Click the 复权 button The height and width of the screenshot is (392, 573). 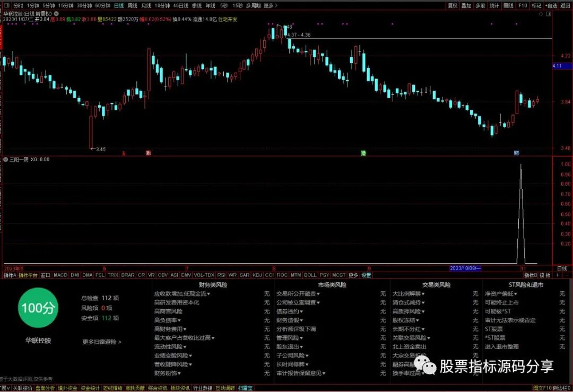[453, 5]
